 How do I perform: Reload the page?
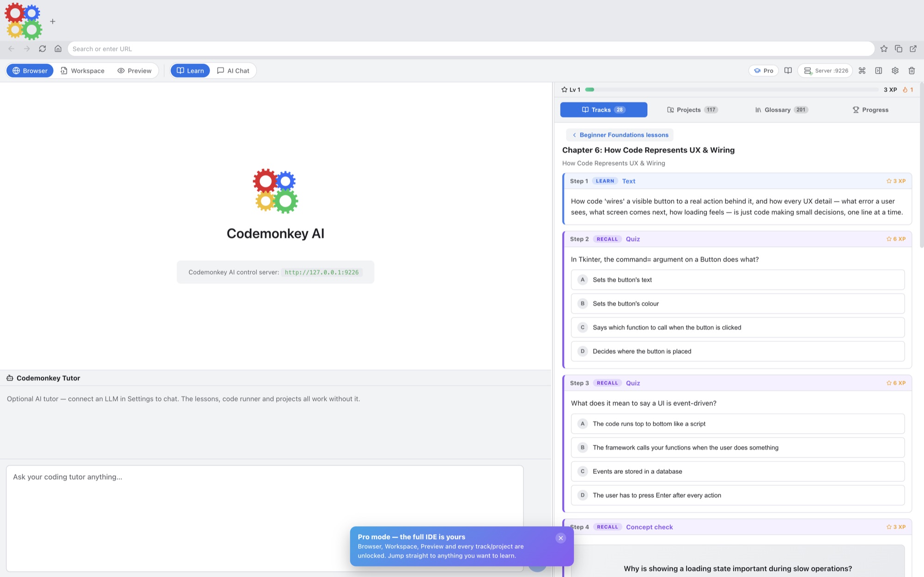(x=43, y=49)
